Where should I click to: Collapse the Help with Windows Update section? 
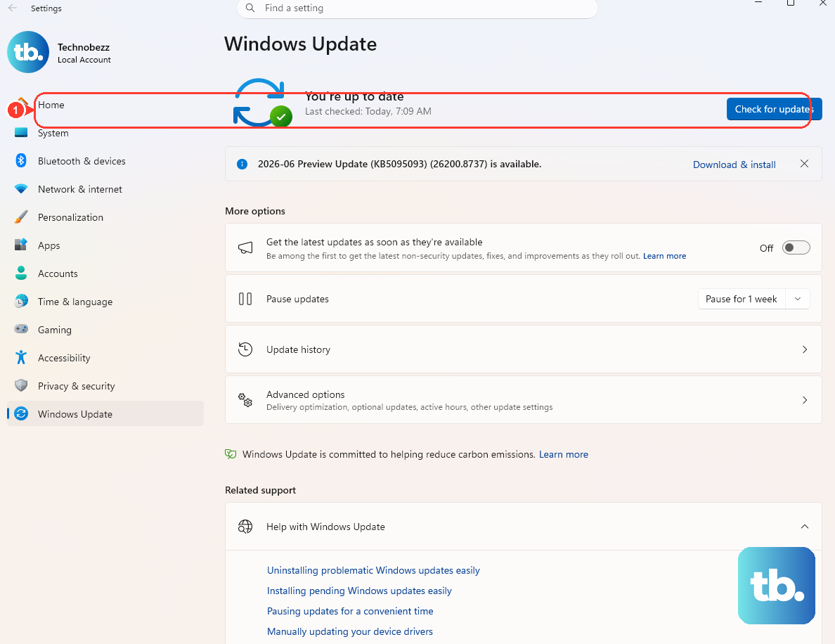[x=805, y=527]
